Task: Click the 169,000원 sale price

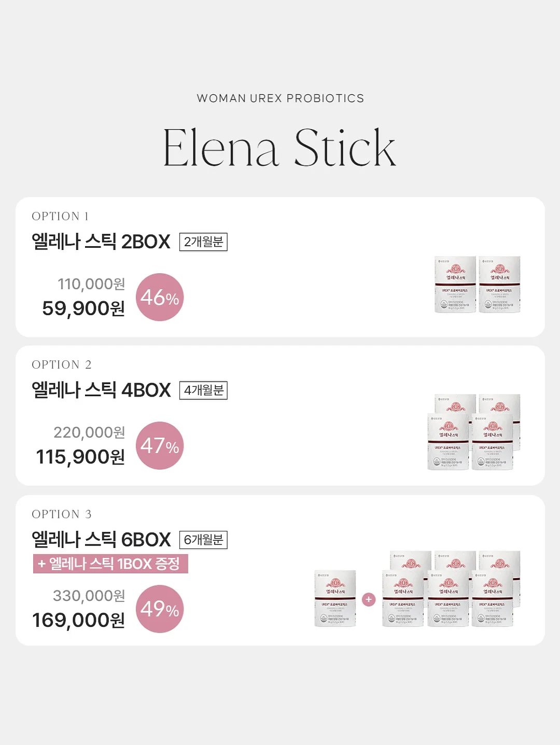Action: pyautogui.click(x=78, y=620)
